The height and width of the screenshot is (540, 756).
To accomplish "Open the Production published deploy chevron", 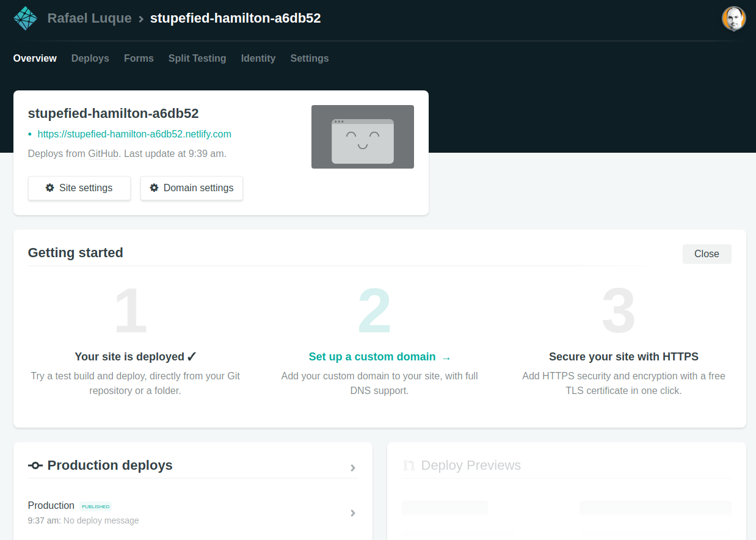I will click(353, 513).
